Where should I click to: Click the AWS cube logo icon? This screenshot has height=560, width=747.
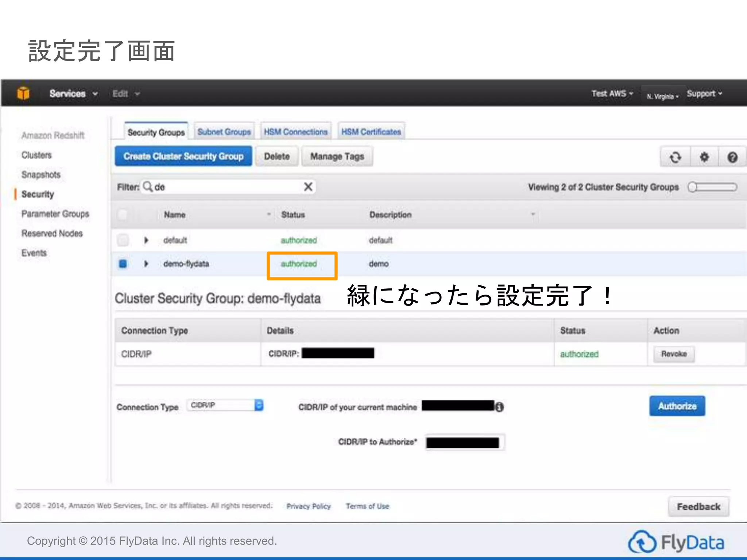pyautogui.click(x=23, y=93)
